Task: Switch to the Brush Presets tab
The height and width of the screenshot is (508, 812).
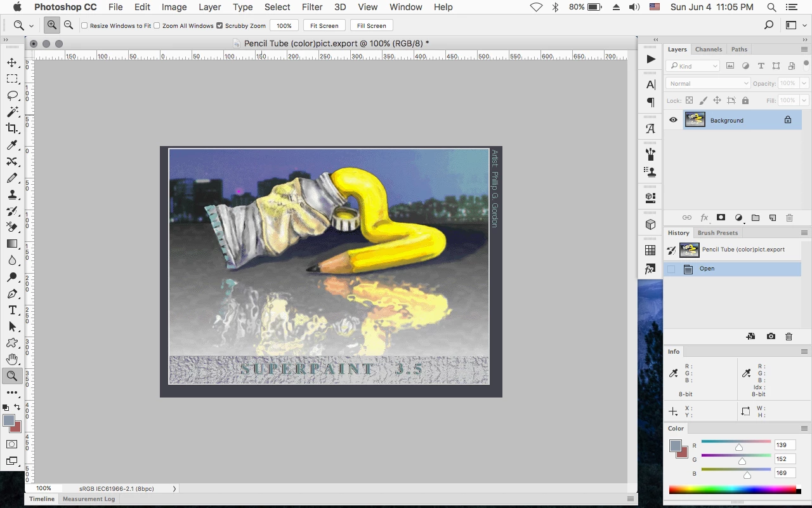Action: click(x=718, y=232)
